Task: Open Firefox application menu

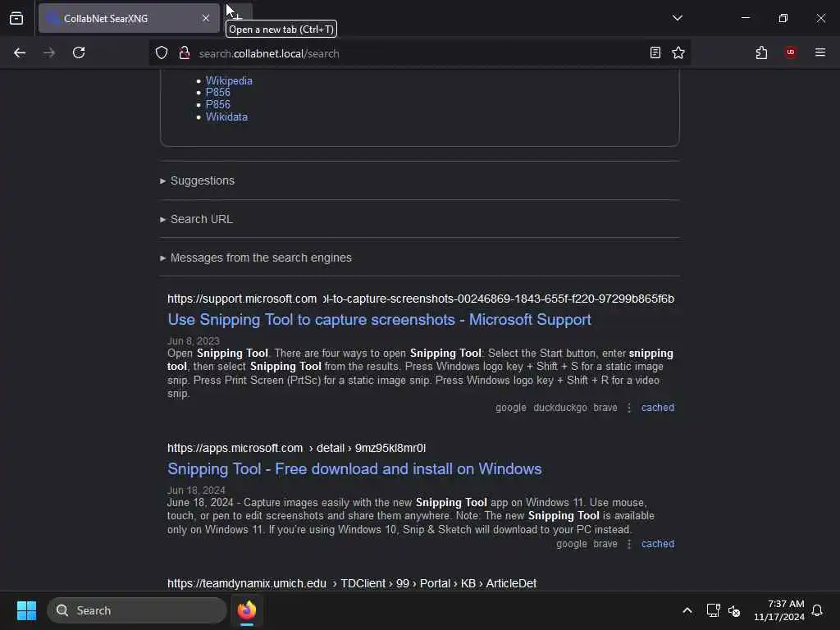Action: 820,52
